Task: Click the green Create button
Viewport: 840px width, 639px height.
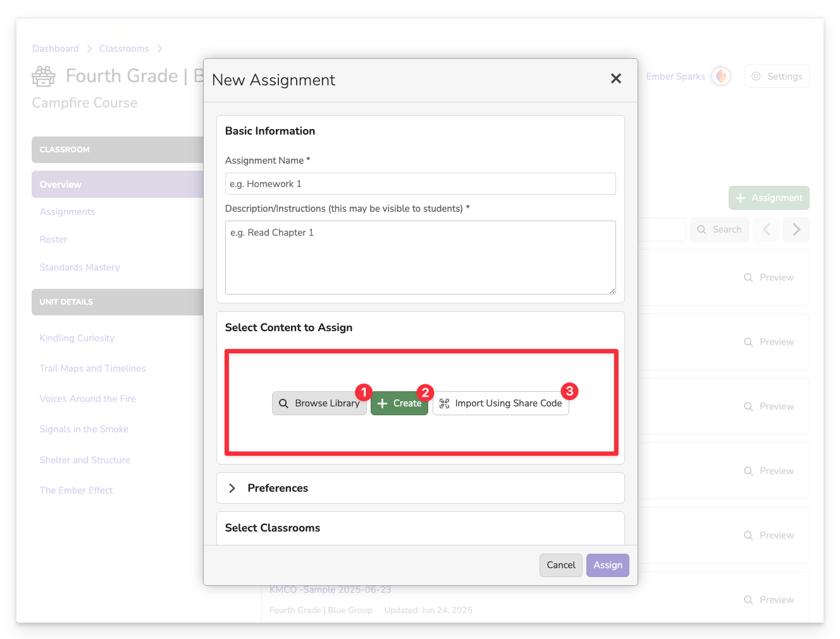Action: tap(399, 403)
